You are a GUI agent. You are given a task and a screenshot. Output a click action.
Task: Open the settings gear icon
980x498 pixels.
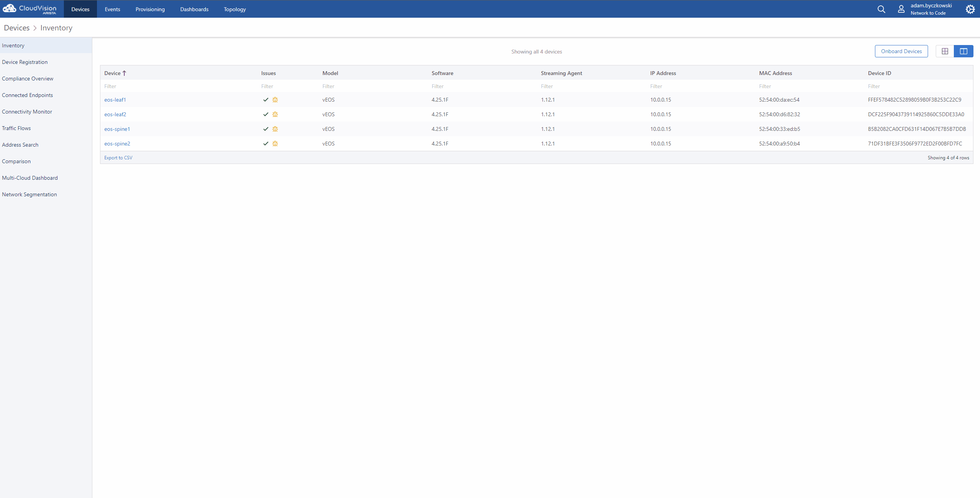970,9
